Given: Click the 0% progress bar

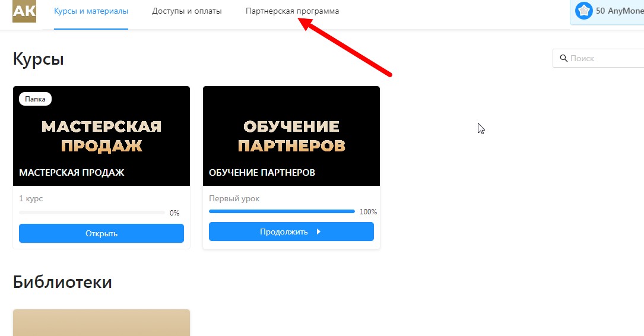Looking at the screenshot, I should coord(92,213).
